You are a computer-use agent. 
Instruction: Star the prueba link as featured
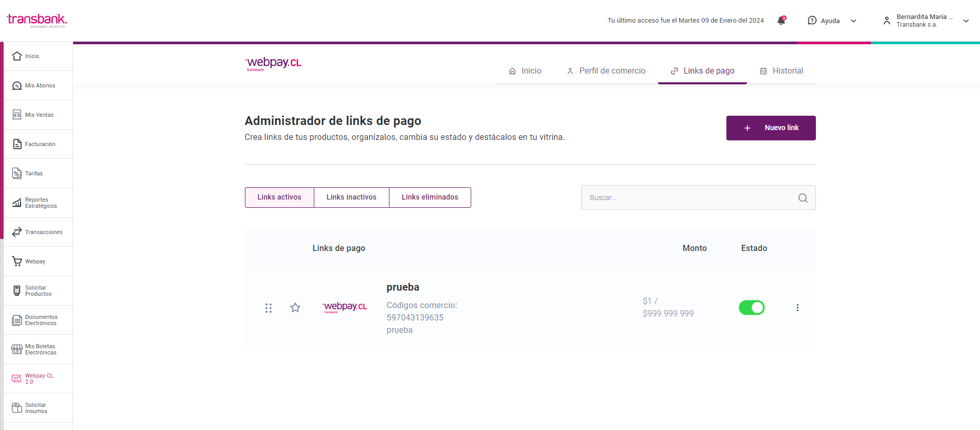tap(295, 308)
